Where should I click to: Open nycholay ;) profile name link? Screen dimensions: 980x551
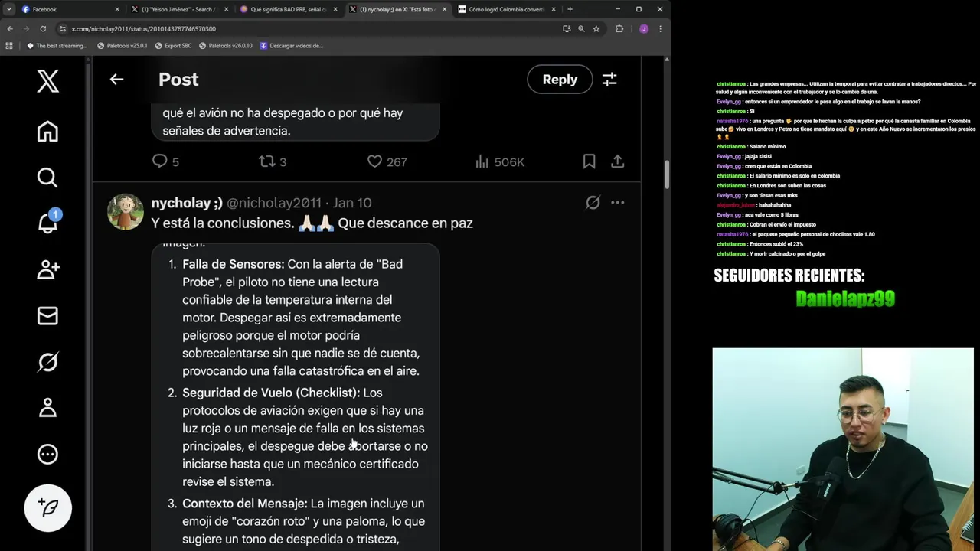[x=187, y=203]
